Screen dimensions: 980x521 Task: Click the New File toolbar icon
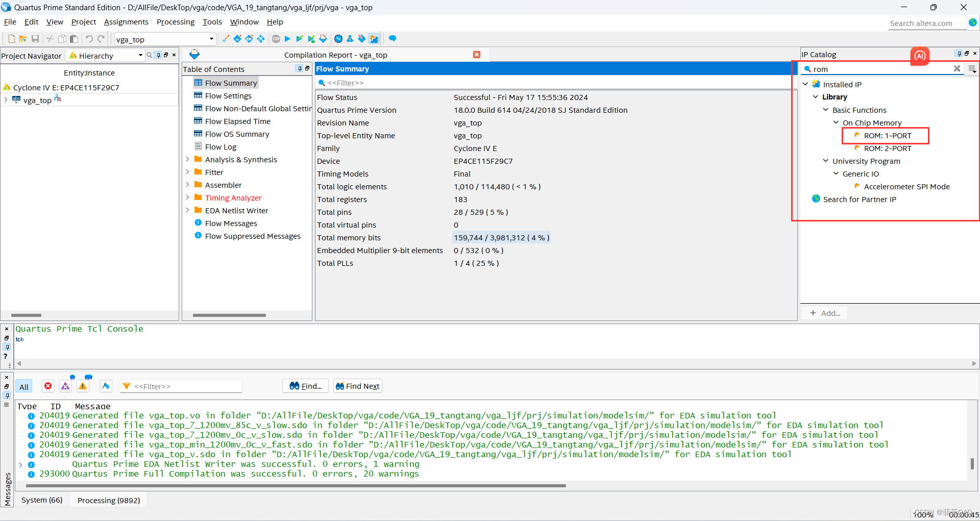(x=11, y=39)
